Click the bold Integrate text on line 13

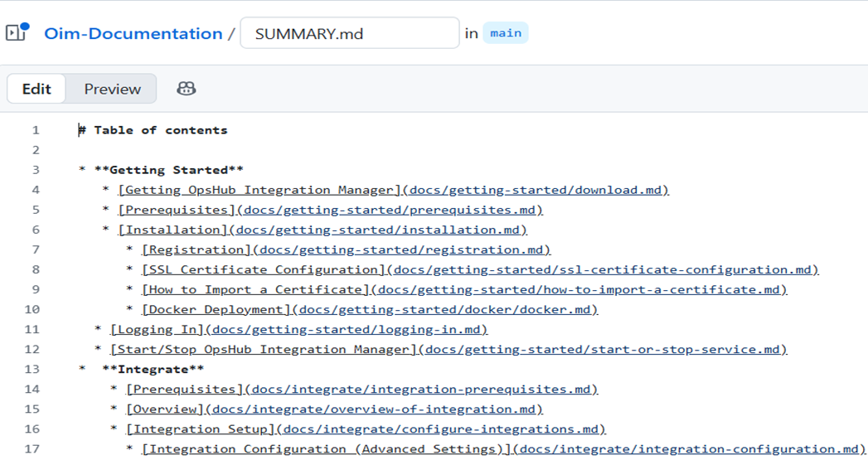pos(153,369)
